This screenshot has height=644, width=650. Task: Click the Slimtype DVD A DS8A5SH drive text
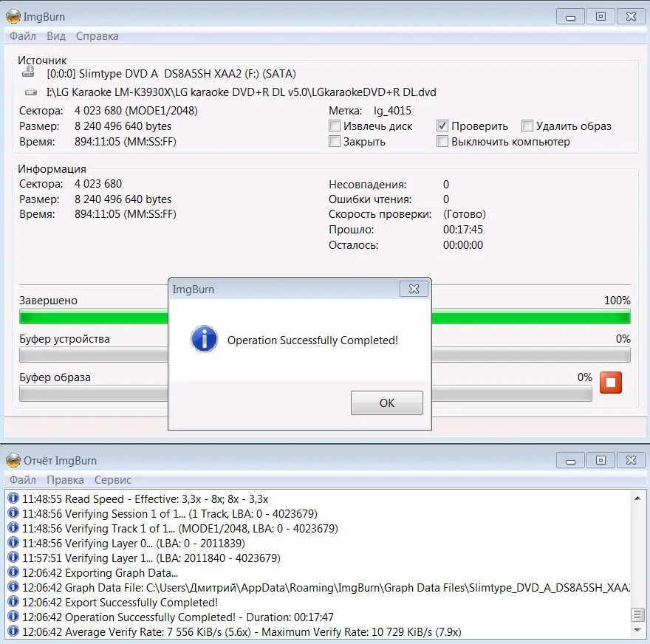point(171,74)
